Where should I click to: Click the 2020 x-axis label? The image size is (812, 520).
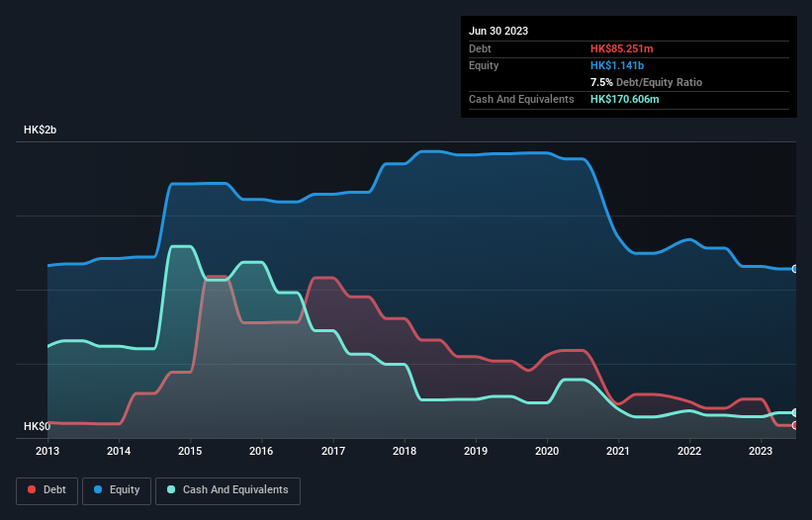(x=547, y=451)
